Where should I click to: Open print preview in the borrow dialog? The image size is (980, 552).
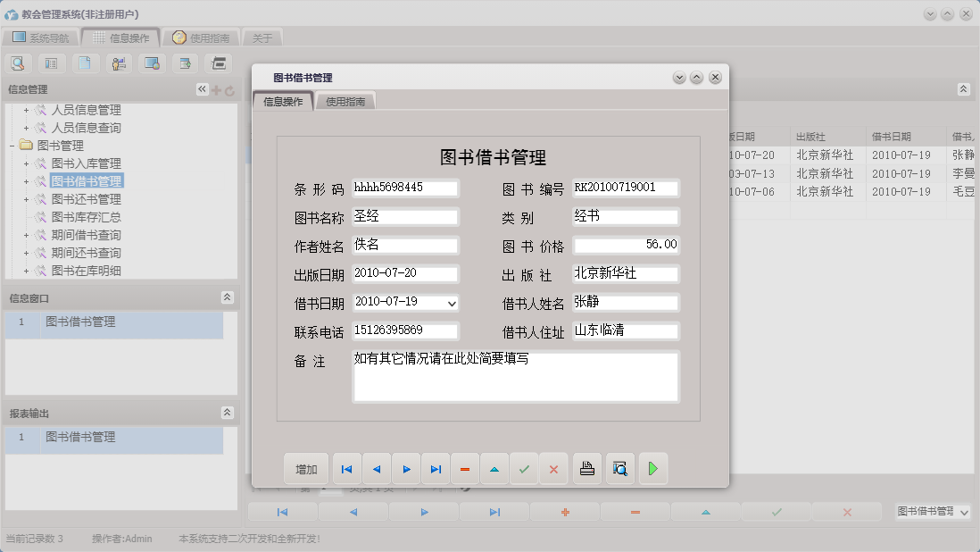619,468
